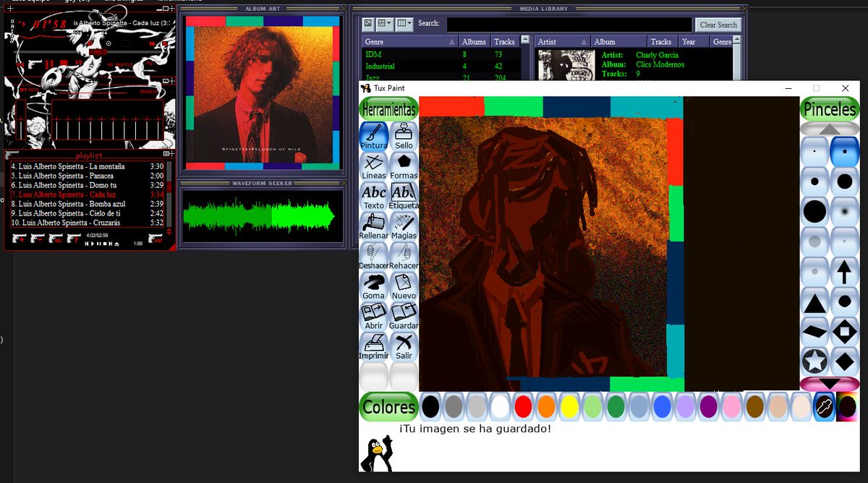The width and height of the screenshot is (868, 483).
Task: Sort by the Artist column header
Action: tap(563, 42)
